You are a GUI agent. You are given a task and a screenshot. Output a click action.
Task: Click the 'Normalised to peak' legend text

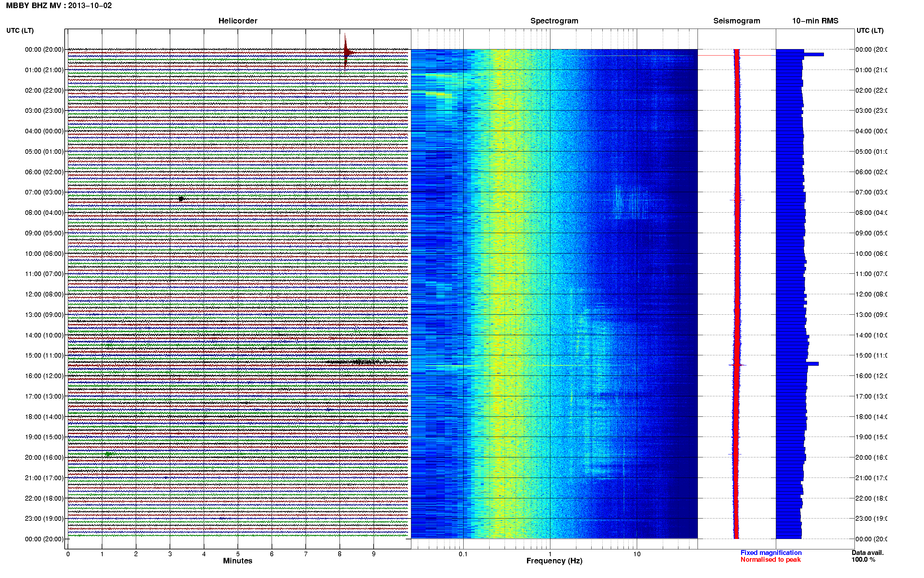(x=770, y=560)
